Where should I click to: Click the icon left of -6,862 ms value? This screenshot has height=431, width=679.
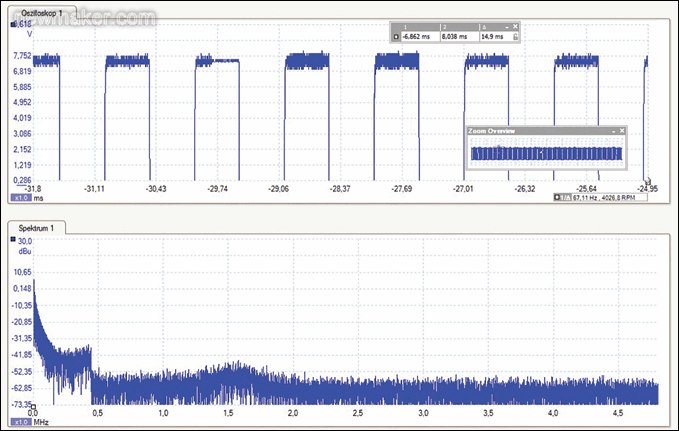pyautogui.click(x=396, y=36)
